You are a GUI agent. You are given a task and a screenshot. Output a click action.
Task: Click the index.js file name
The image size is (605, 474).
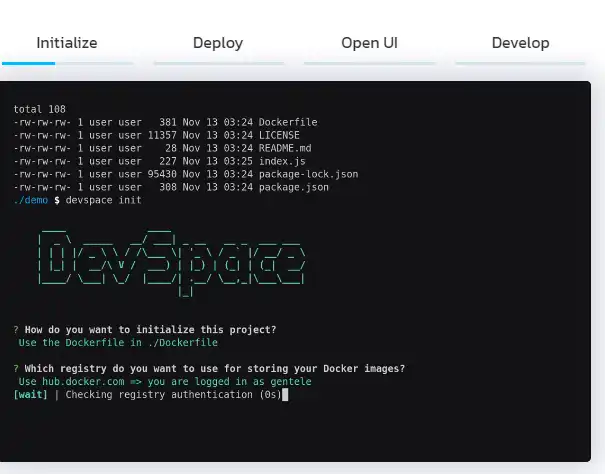[x=282, y=161]
